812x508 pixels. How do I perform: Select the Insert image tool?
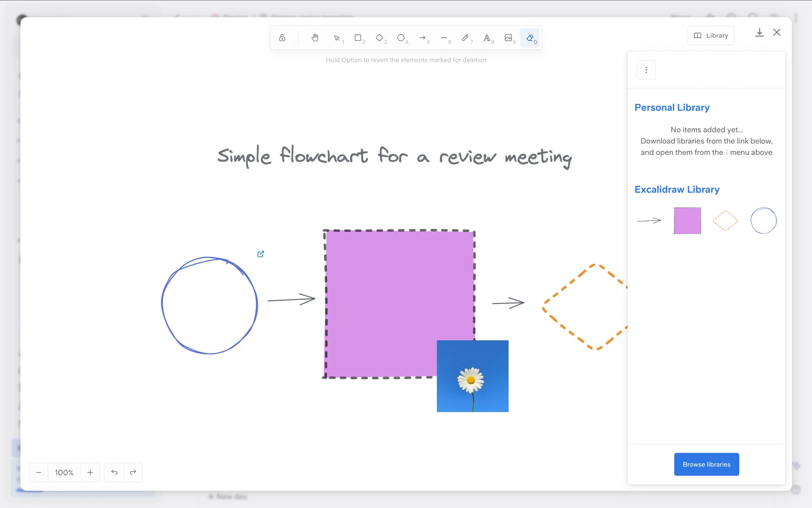point(508,38)
